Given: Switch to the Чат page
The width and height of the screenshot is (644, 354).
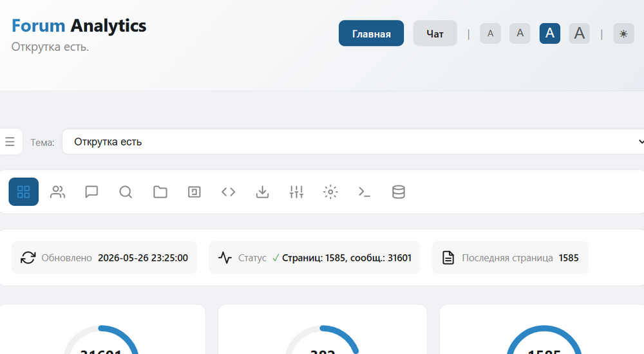Looking at the screenshot, I should 435,33.
